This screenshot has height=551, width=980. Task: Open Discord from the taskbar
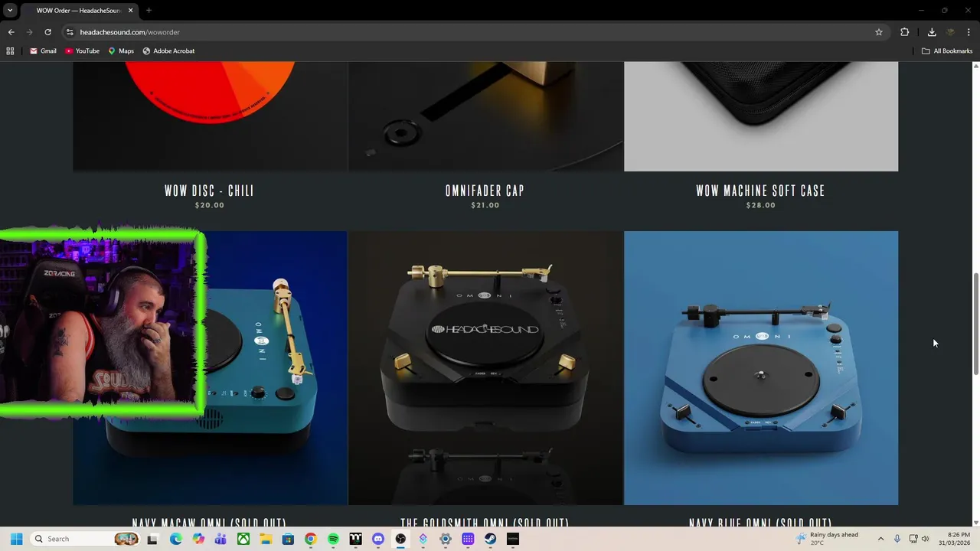[x=377, y=539]
